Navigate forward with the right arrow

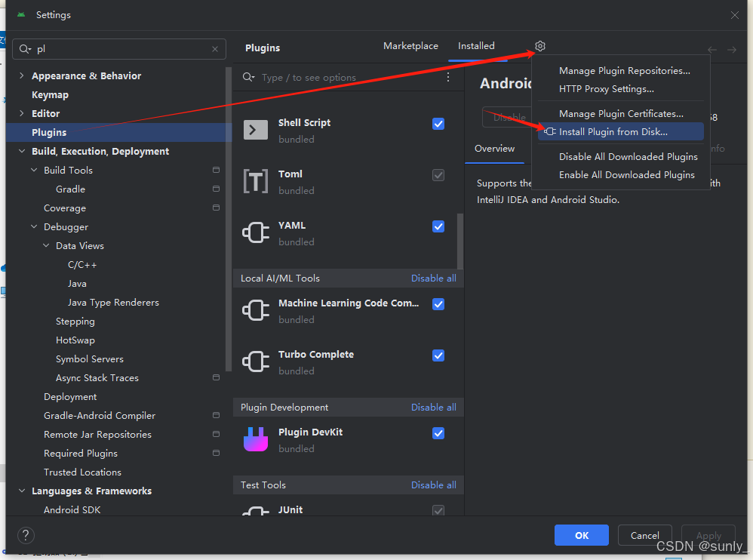pos(731,50)
